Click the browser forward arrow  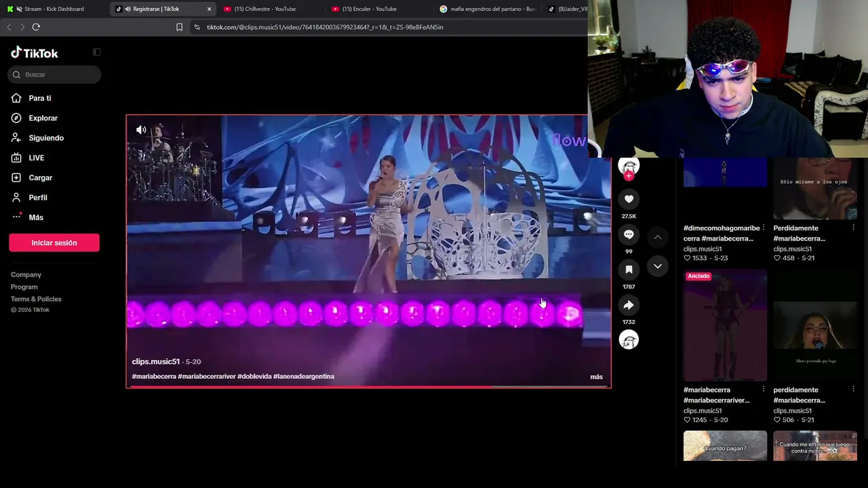22,27
